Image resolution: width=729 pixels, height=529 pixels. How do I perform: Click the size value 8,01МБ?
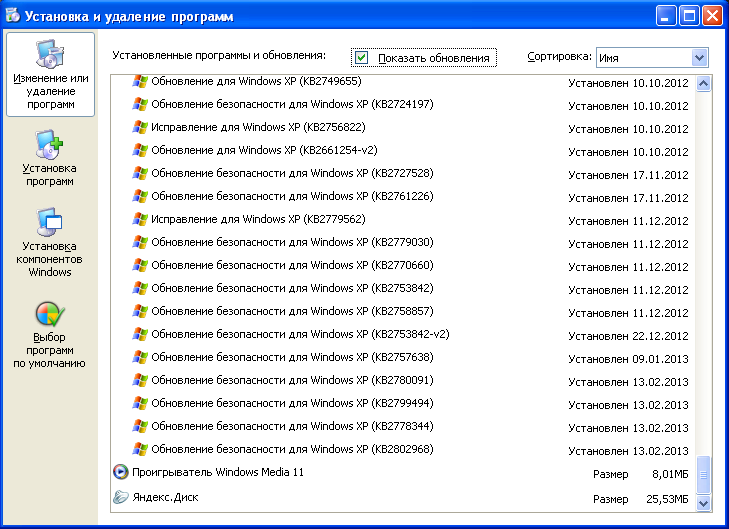[x=670, y=474]
